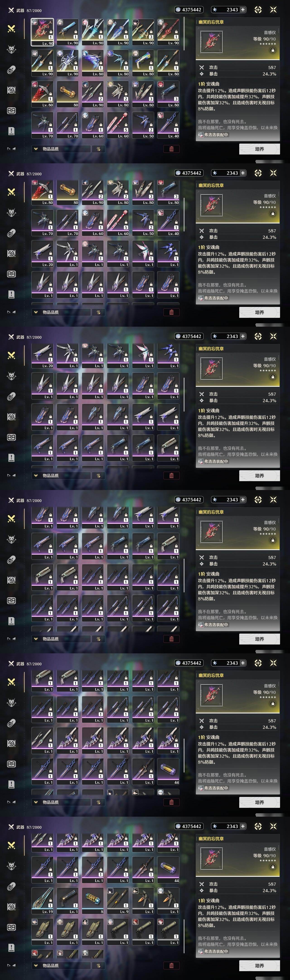This screenshot has height=980, width=290.
Task: Toggle sort order arrows in topmost panel
Action: [98, 149]
